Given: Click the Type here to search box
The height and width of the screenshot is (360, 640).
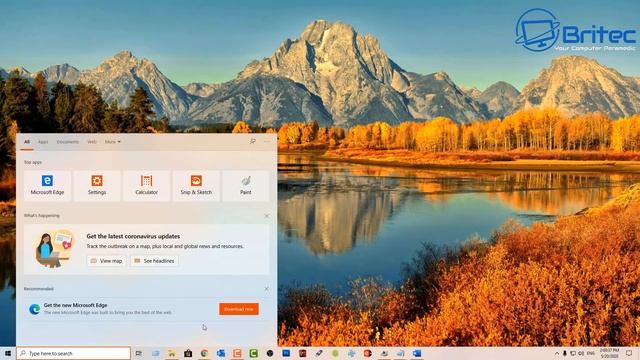Looking at the screenshot, I should [73, 353].
